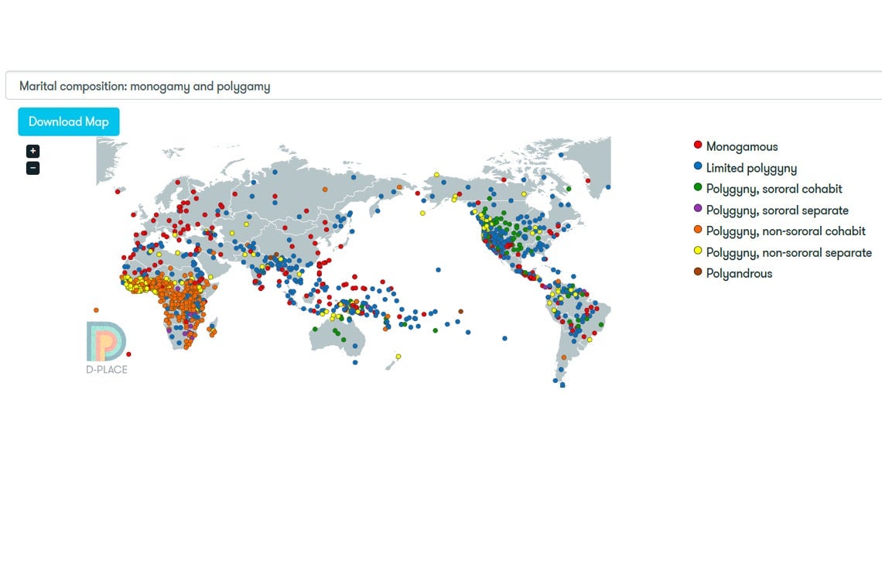882x588 pixels.
Task: Zoom out of the map
Action: point(32,168)
